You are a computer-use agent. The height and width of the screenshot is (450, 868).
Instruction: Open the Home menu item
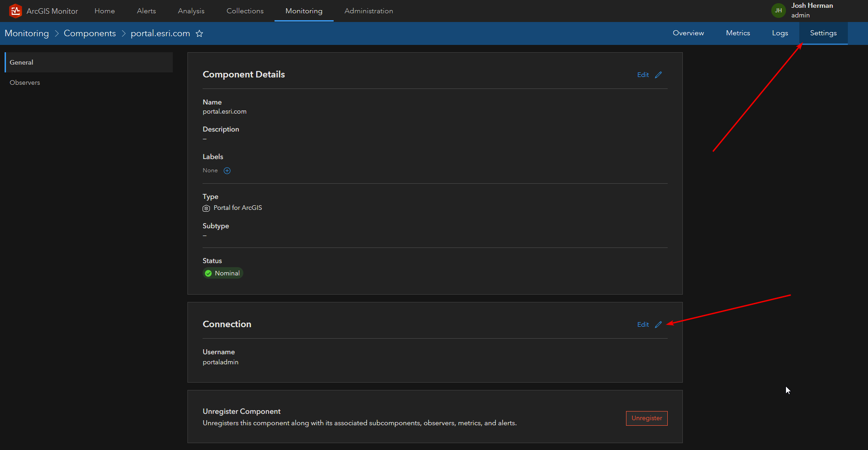click(x=104, y=11)
